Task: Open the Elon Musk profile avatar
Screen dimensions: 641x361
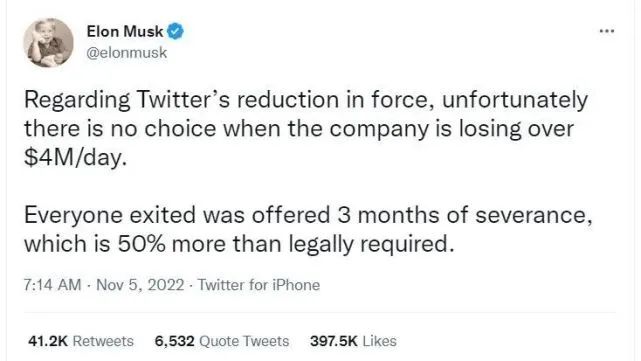Action: tap(48, 42)
